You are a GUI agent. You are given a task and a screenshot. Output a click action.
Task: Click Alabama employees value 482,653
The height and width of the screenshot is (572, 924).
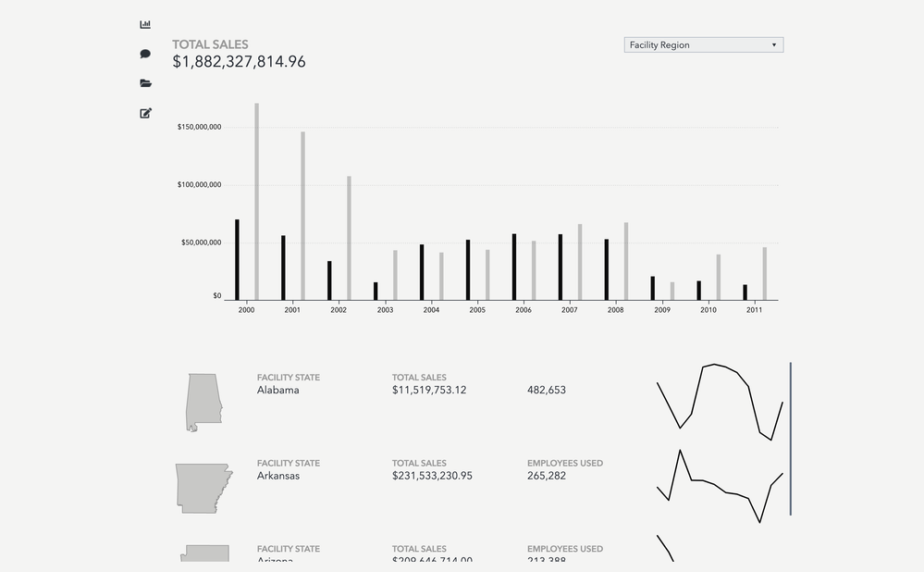point(547,390)
